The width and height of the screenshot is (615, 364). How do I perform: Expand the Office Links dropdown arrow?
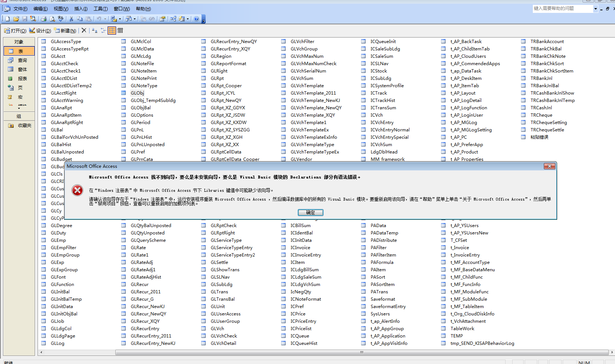(x=120, y=19)
